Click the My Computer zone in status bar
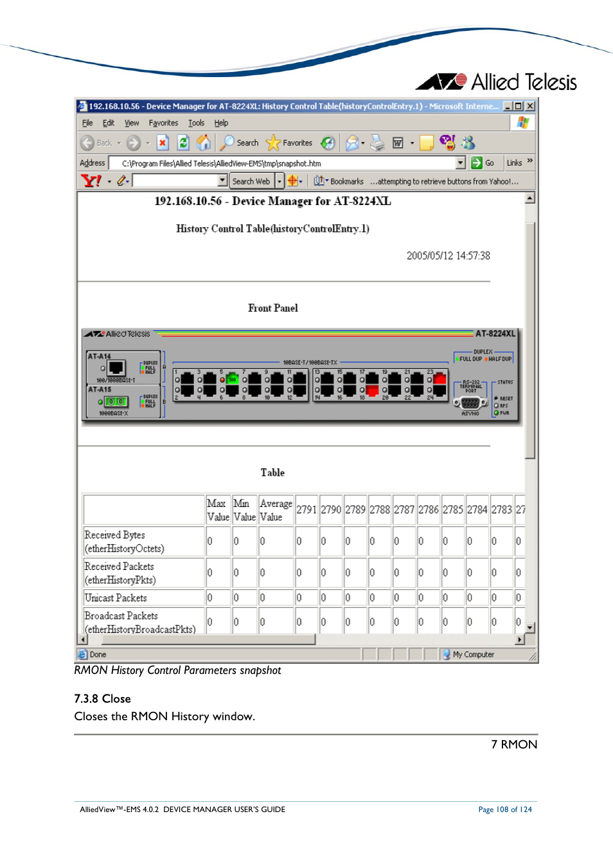 click(x=468, y=654)
